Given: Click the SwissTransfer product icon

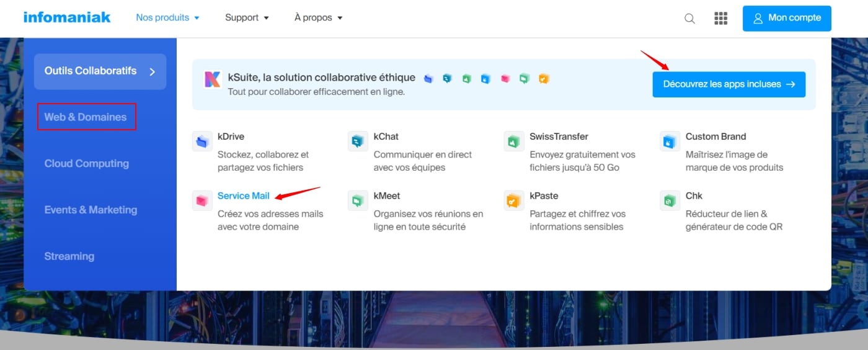Looking at the screenshot, I should point(514,141).
